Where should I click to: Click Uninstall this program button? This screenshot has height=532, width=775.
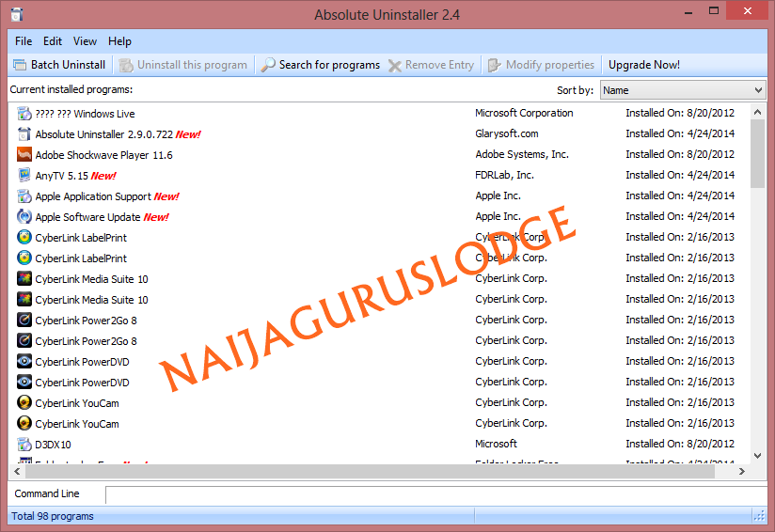[182, 65]
